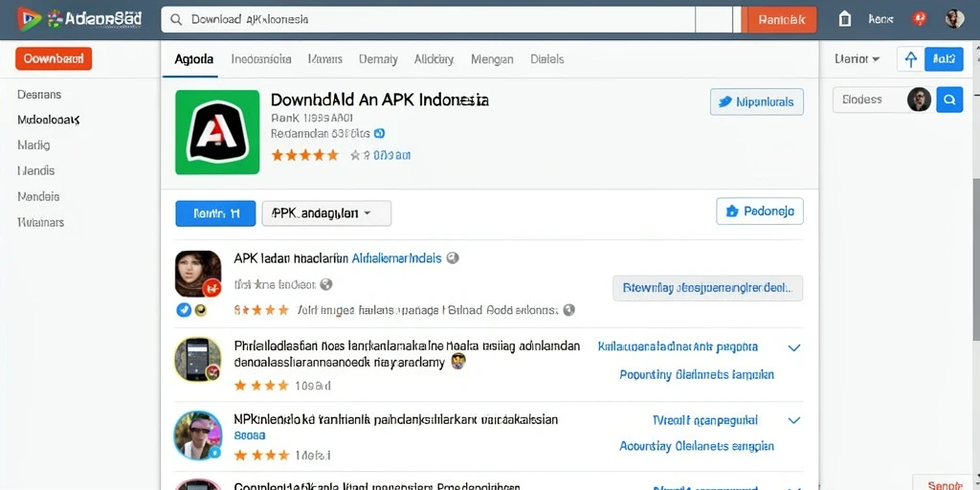The height and width of the screenshot is (490, 980).
Task: Open the 'Uariot' dropdown at right
Action: (857, 58)
